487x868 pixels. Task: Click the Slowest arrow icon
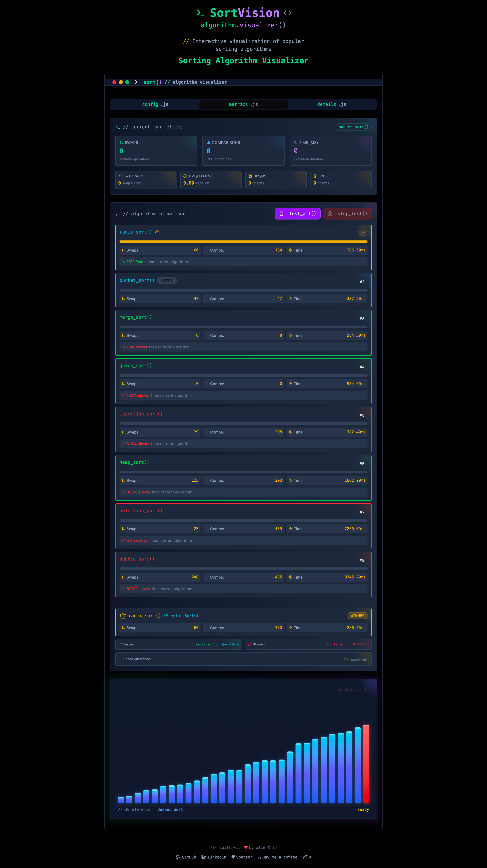pos(250,644)
